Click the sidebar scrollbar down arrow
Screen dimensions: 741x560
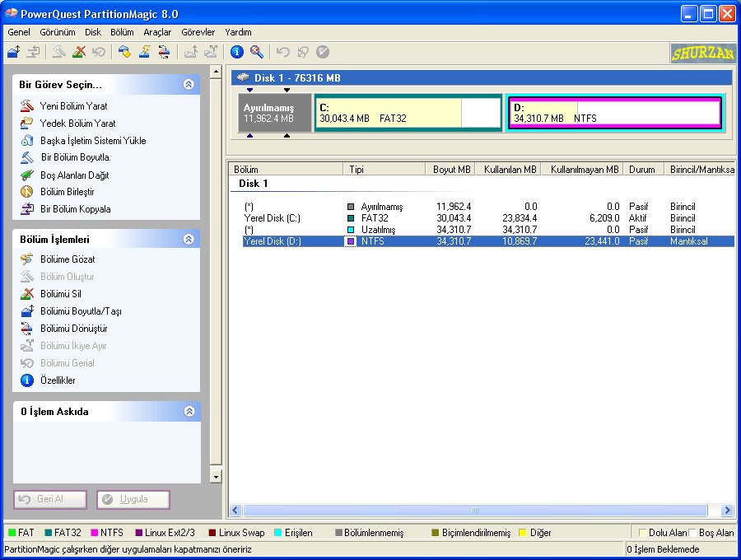(x=216, y=476)
